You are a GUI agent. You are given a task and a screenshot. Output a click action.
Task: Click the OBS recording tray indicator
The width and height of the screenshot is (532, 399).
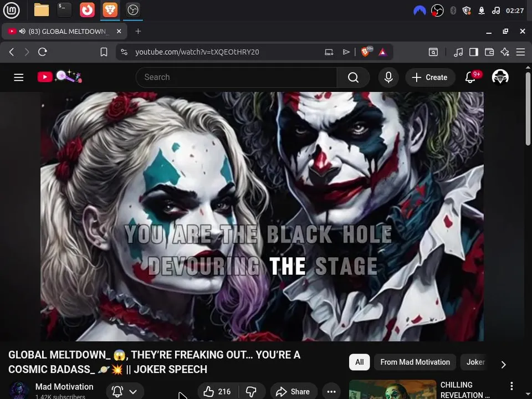click(x=437, y=11)
